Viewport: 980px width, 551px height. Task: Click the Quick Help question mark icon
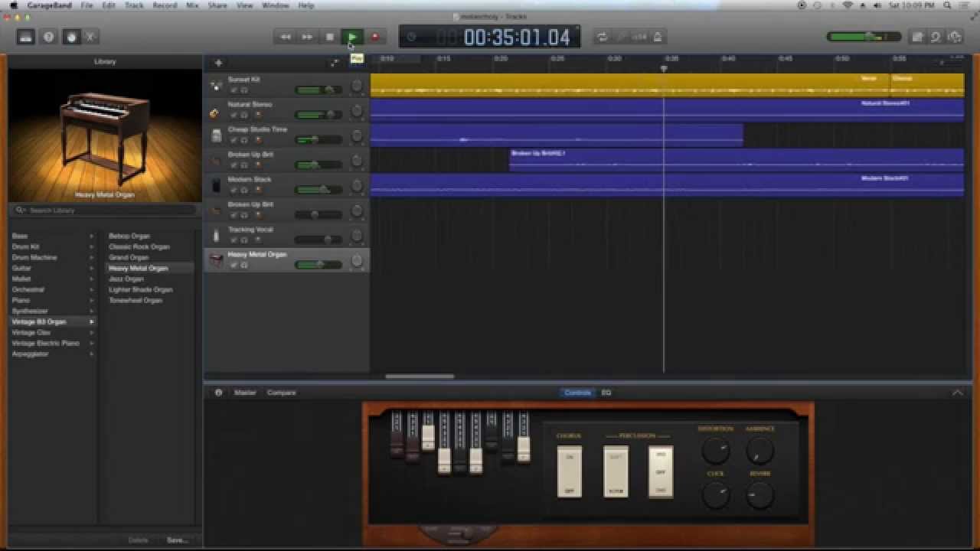pyautogui.click(x=48, y=36)
